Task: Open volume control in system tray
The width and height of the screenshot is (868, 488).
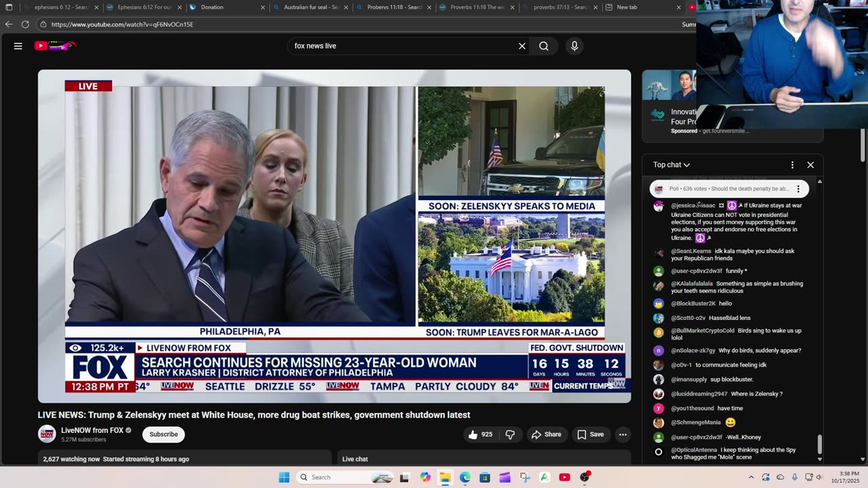Action: [x=818, y=477]
